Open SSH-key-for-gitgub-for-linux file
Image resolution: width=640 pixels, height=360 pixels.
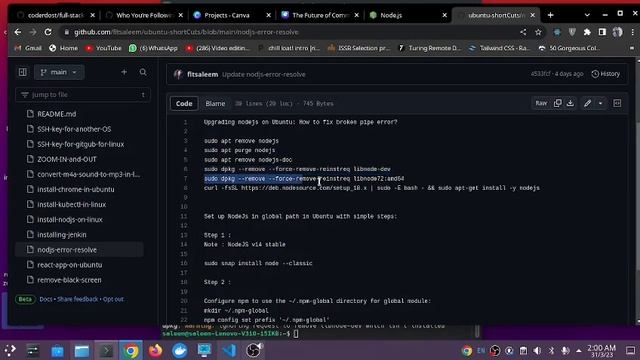pyautogui.click(x=80, y=144)
